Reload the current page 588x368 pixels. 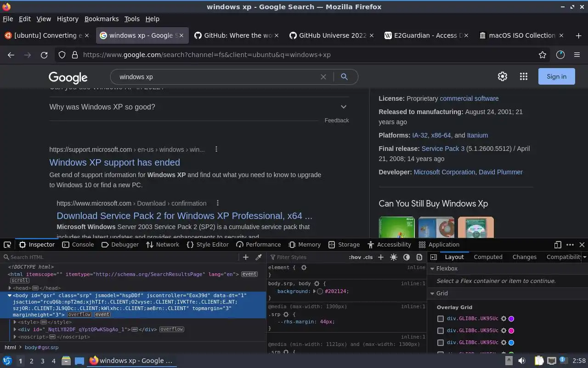coord(44,55)
